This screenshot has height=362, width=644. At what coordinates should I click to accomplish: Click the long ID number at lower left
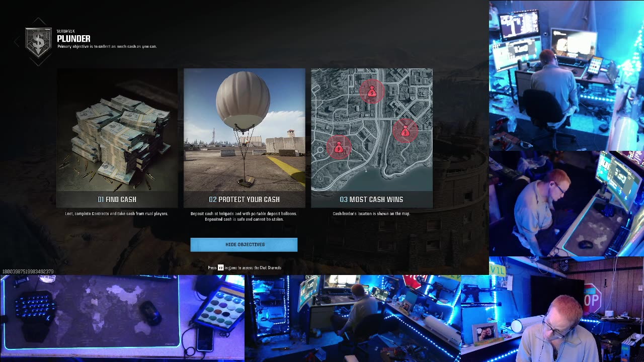click(x=28, y=272)
